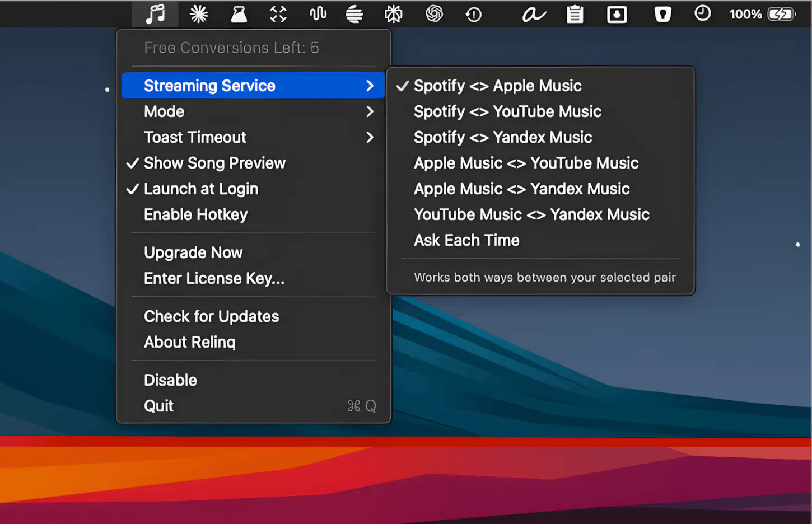Image resolution: width=812 pixels, height=524 pixels.
Task: Select Spotify <> YouTube Music pair
Action: click(x=507, y=111)
